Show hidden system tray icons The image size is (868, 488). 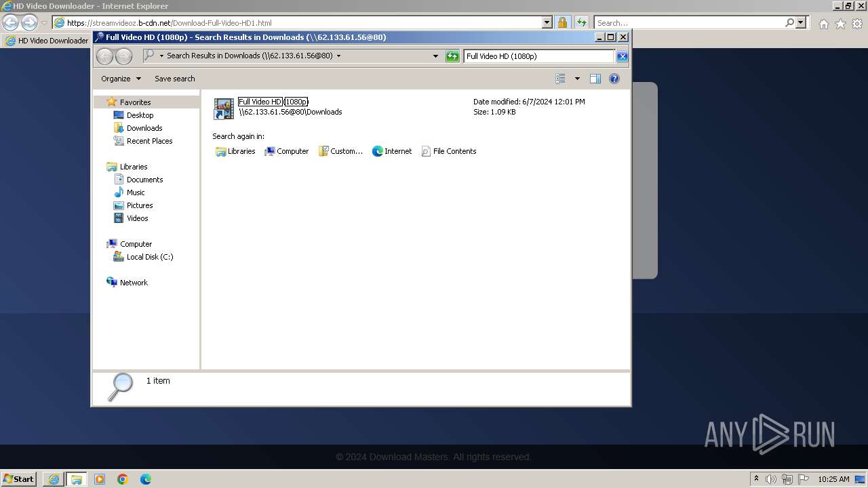tap(756, 479)
